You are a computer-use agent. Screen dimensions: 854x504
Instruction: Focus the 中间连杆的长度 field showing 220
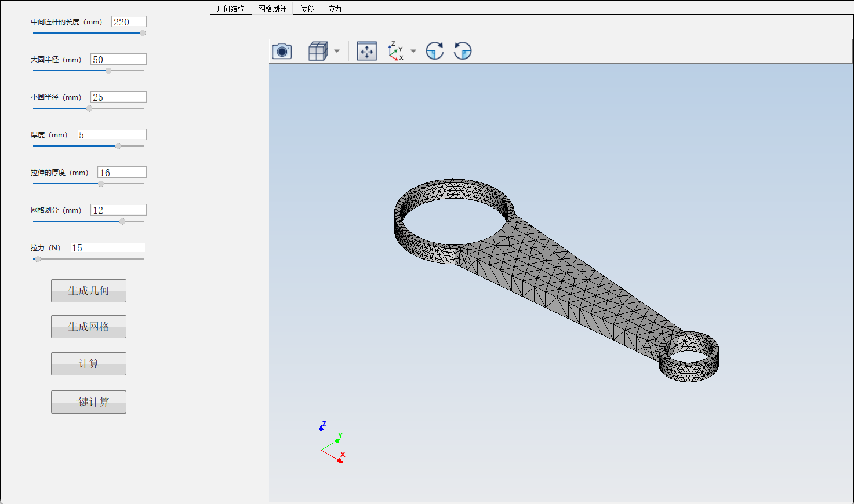click(129, 22)
